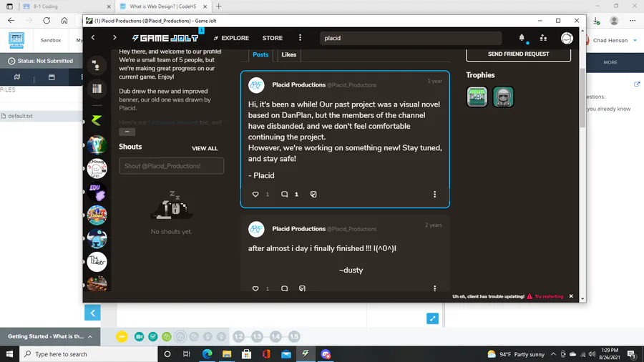644x362 pixels.
Task: Jump to lesson 1.2 in the progress bar
Action: tap(238, 336)
